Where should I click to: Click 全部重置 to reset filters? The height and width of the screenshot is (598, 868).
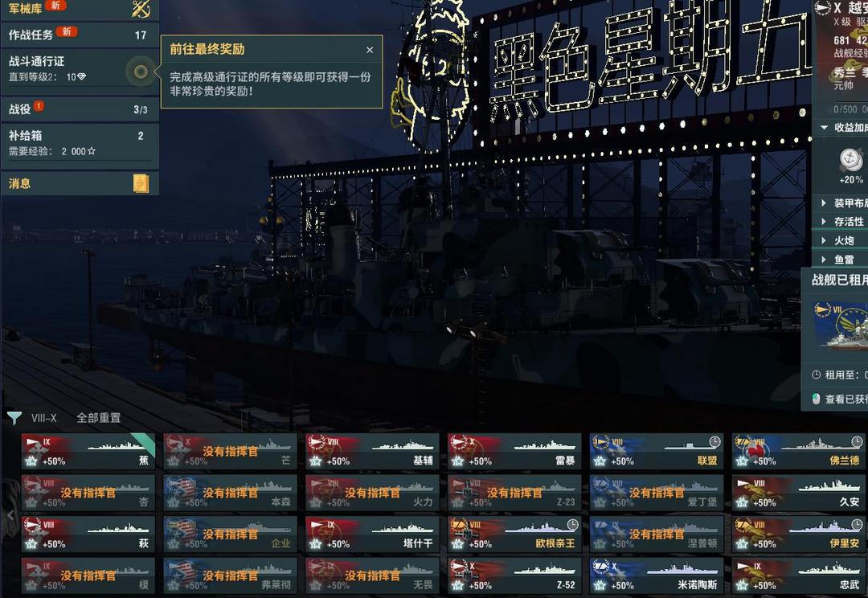coord(99,418)
